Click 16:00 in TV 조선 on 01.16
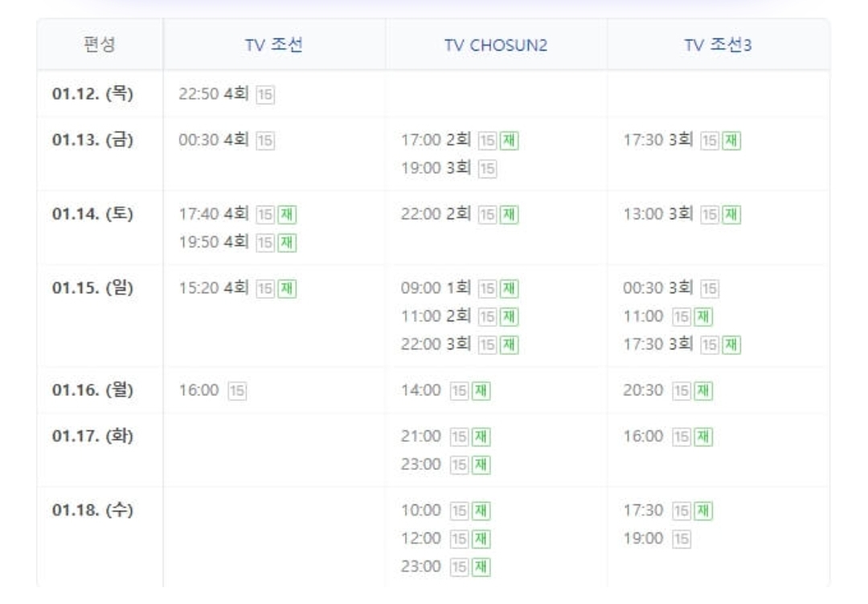 pos(199,390)
